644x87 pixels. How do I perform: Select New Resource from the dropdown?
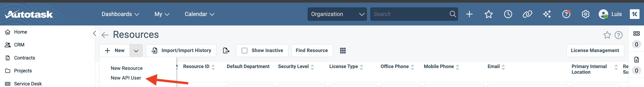point(127,68)
